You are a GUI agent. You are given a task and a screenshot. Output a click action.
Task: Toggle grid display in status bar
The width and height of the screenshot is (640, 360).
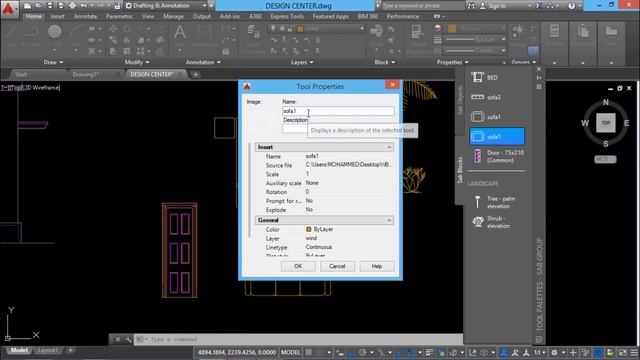(x=309, y=352)
